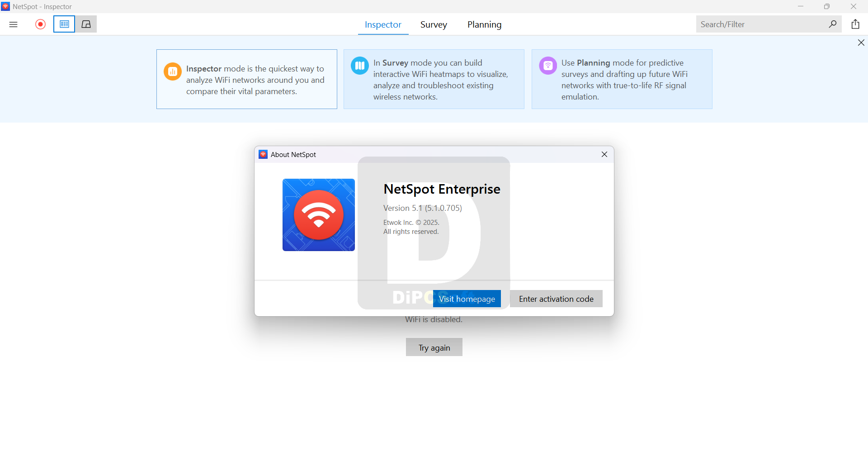Restore down the NetSpot window

pos(827,6)
